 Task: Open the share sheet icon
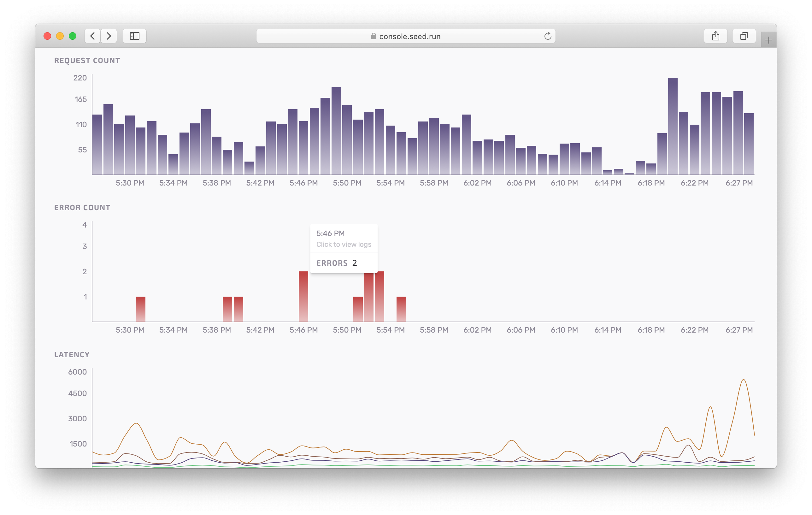point(715,36)
